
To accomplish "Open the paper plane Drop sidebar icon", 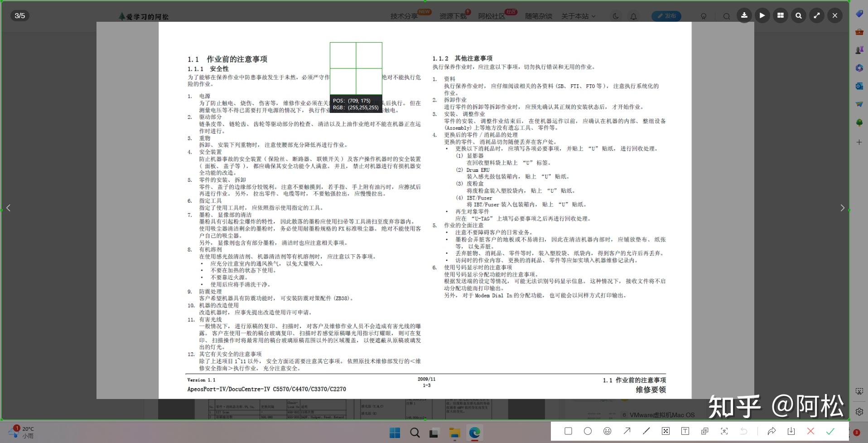I will pos(859,104).
